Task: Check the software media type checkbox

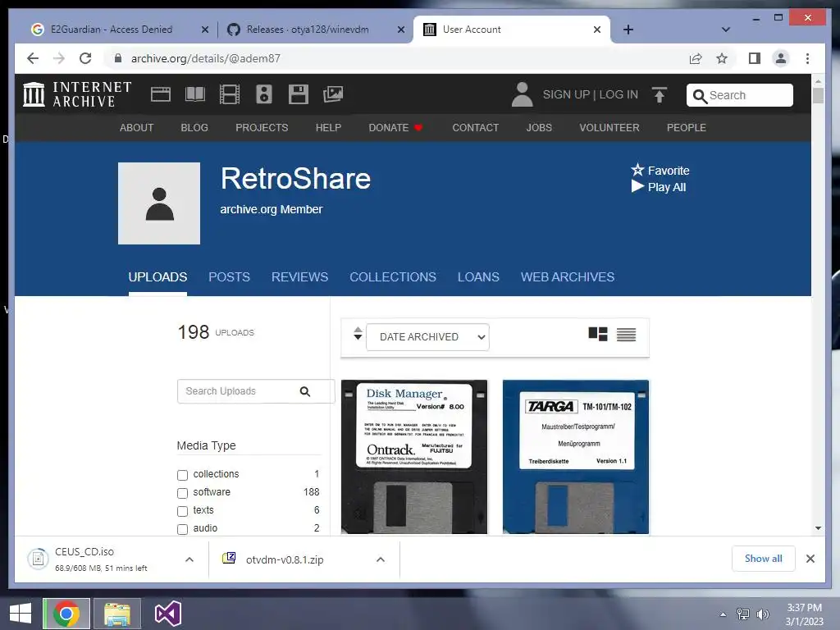Action: point(183,493)
